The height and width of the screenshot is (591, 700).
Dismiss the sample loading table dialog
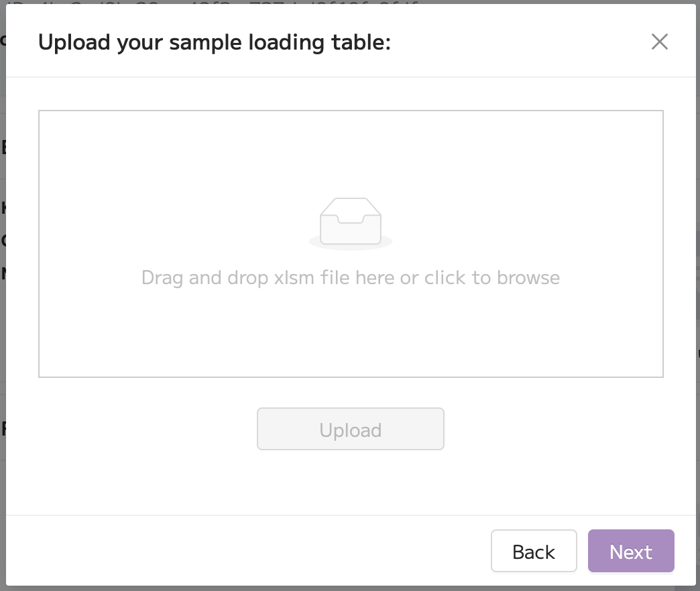coord(659,42)
